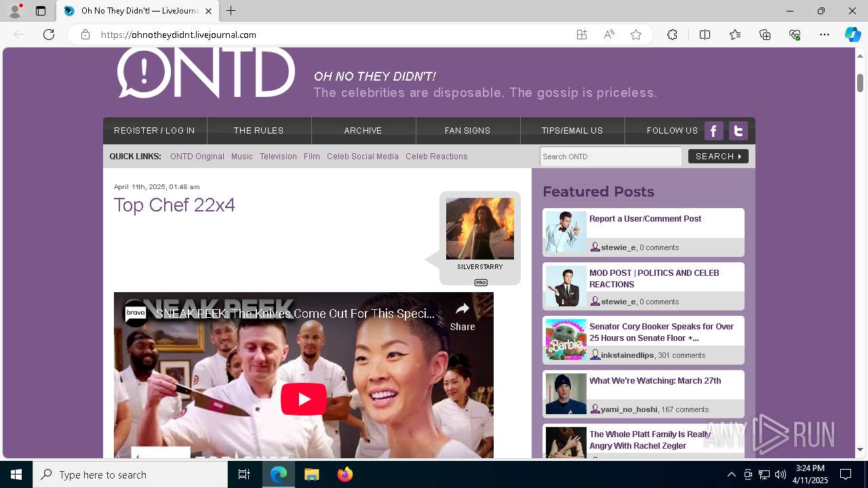
Task: Open a new browser tab
Action: [231, 11]
